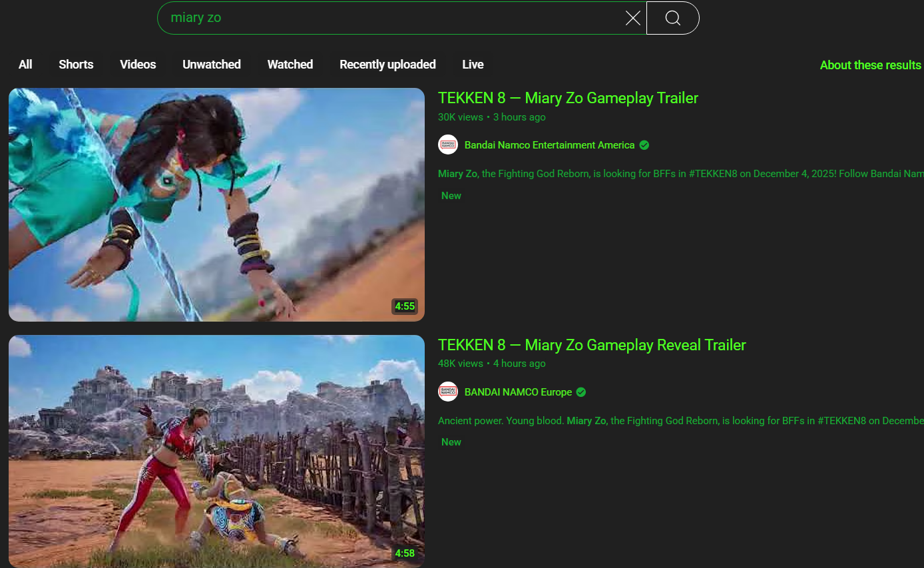The width and height of the screenshot is (924, 568).
Task: Click "48K views" metadata text
Action: click(460, 364)
